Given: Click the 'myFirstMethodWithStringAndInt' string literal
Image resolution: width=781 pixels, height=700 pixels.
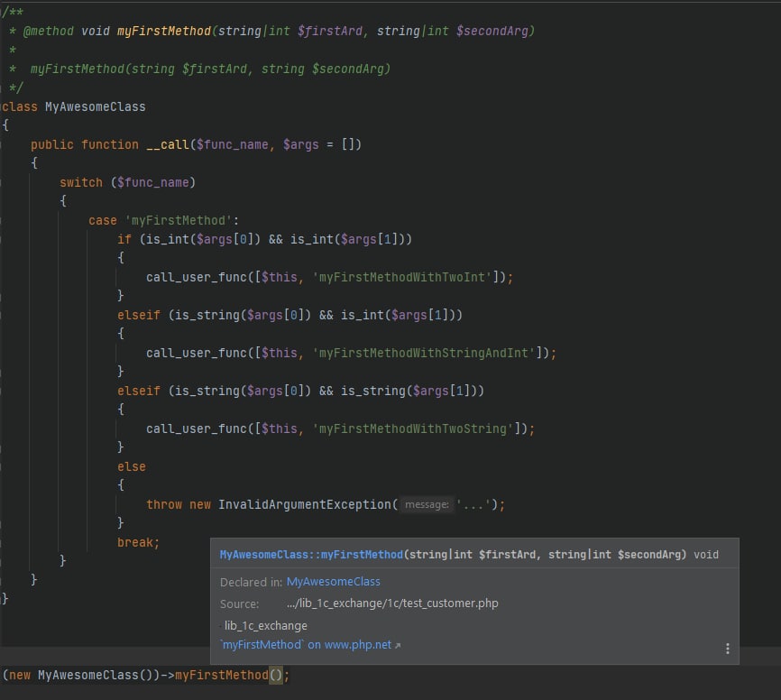Looking at the screenshot, I should point(424,353).
